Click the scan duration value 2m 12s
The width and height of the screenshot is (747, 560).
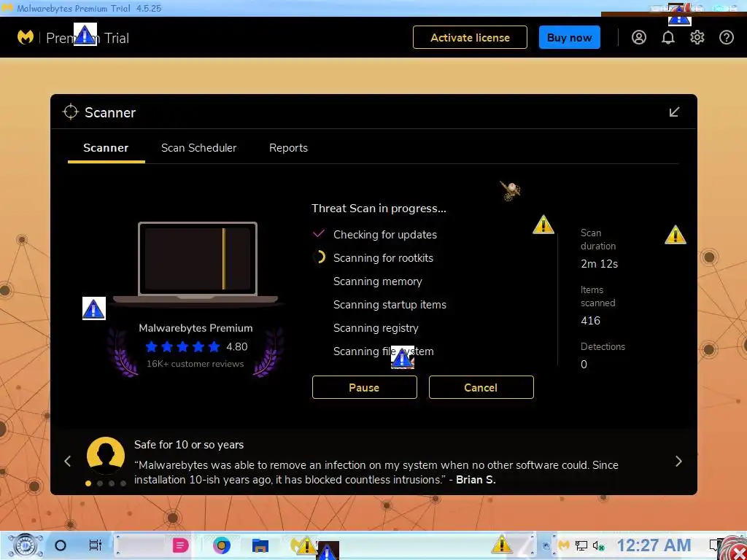[x=600, y=264]
